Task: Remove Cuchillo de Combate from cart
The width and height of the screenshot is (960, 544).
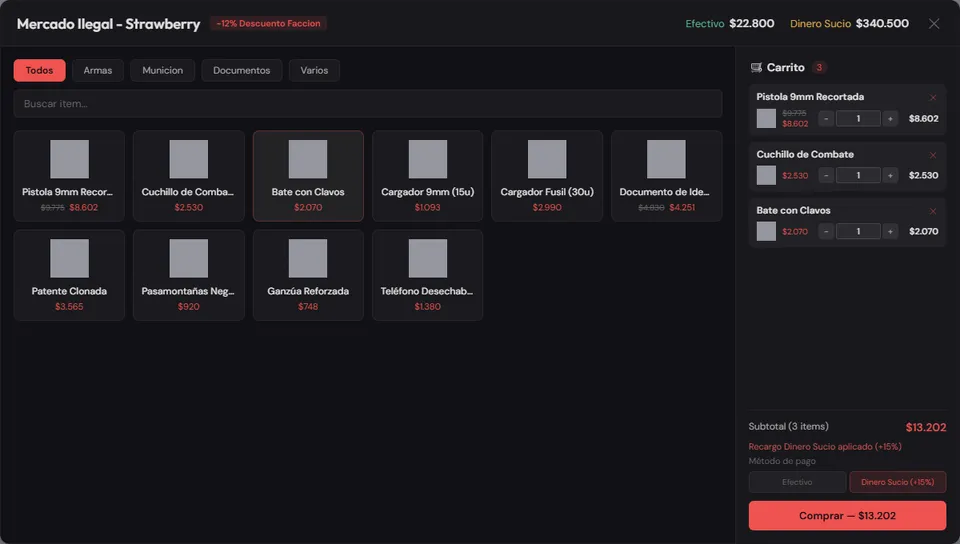Action: coord(932,155)
